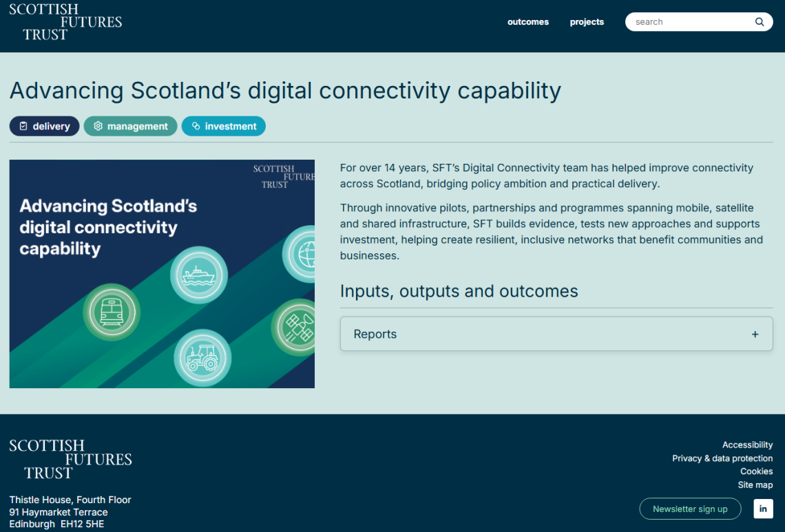
Task: Click the Newsletter sign up button
Action: [x=690, y=509]
